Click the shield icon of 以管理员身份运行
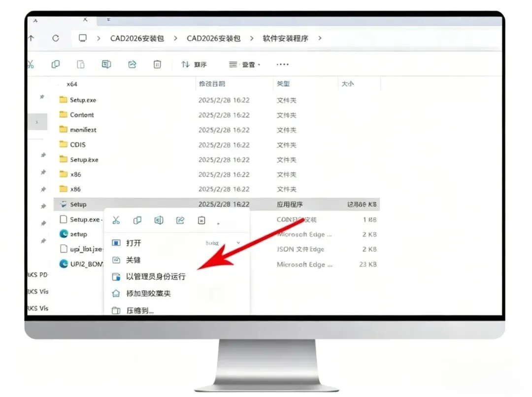This screenshot has height=397, width=532. 116,276
